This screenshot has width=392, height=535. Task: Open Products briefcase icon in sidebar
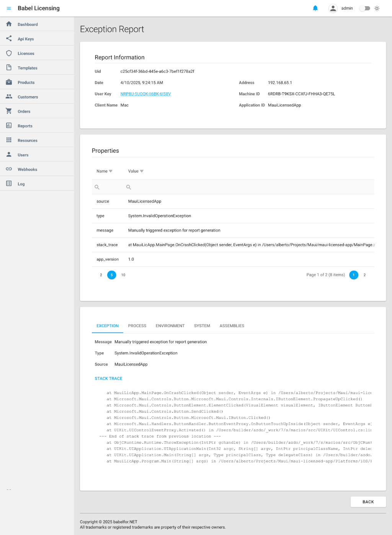pyautogui.click(x=9, y=82)
